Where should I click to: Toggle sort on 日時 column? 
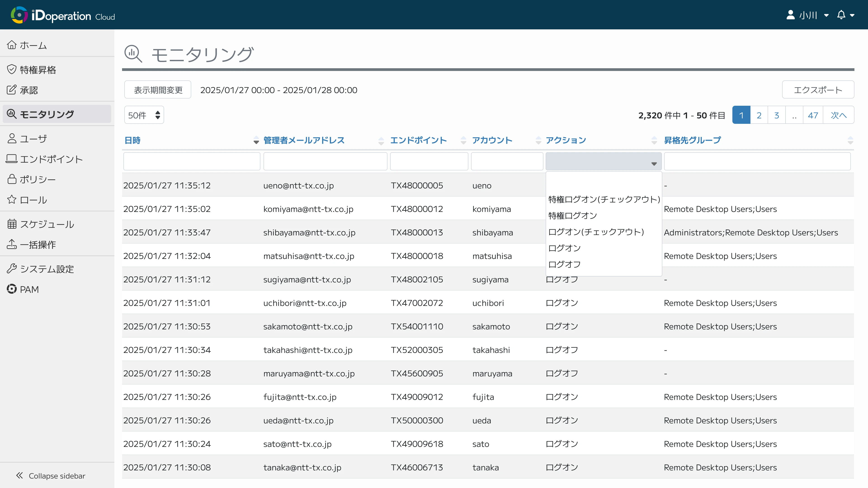click(132, 140)
